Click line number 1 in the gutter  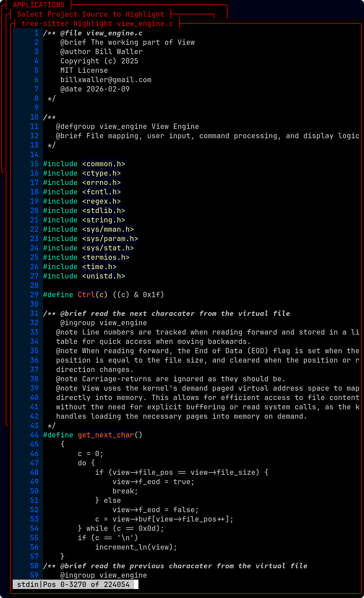[36, 33]
